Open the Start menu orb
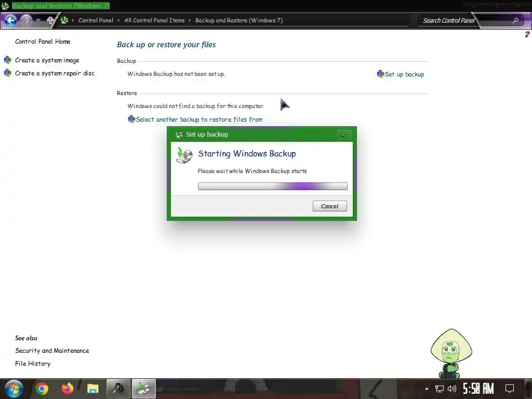Viewport: 532px width, 399px height. (x=14, y=389)
